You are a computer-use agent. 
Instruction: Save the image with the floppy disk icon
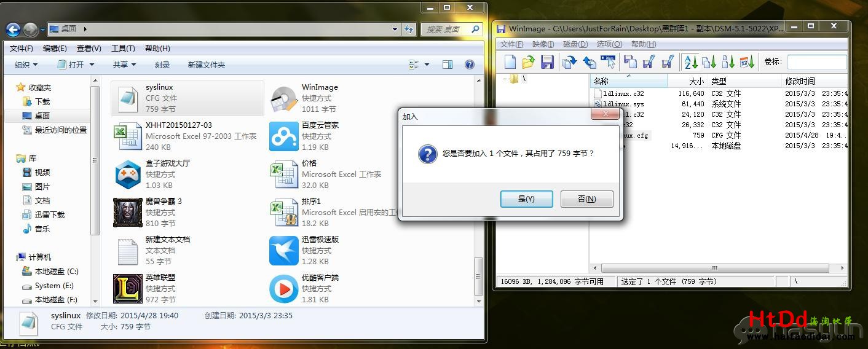pos(547,62)
